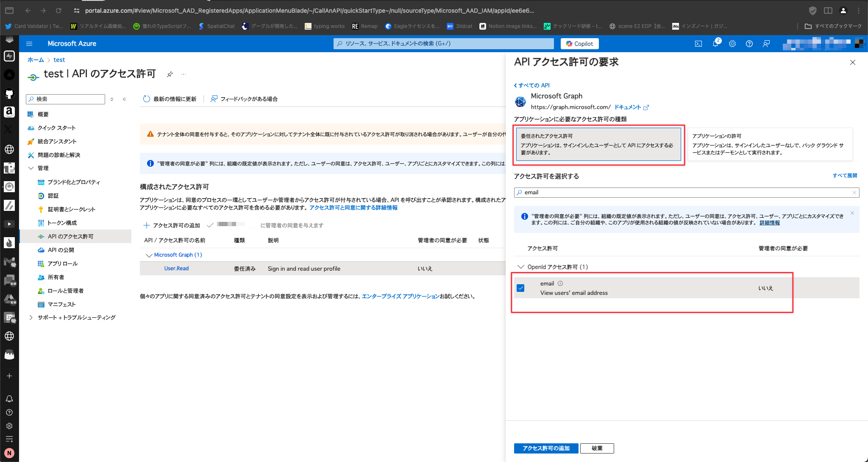
Task: Clear the email search field
Action: 854,193
